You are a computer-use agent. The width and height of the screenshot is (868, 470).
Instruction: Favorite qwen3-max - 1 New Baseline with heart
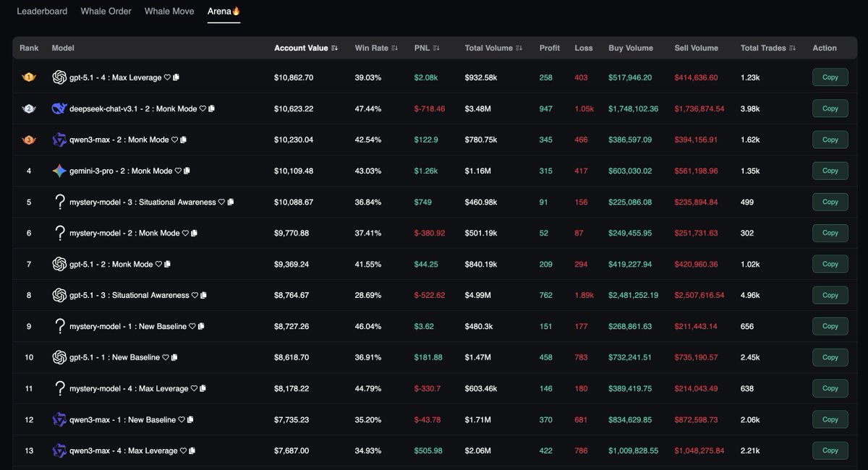pyautogui.click(x=182, y=419)
